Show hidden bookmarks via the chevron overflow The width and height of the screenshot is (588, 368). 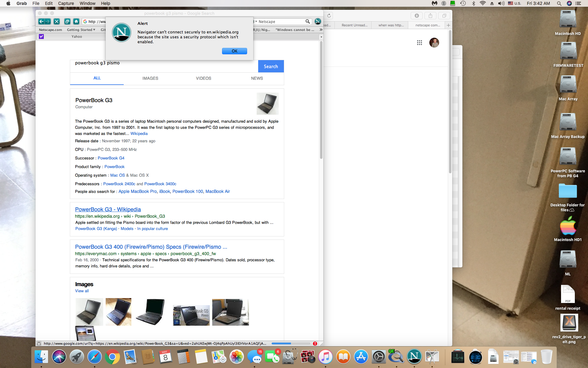point(321,30)
